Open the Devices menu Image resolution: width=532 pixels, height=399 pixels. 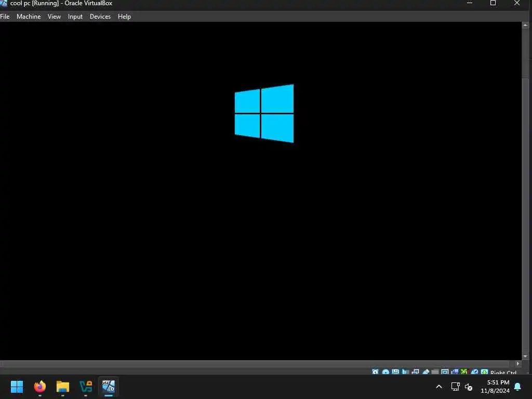pyautogui.click(x=100, y=16)
